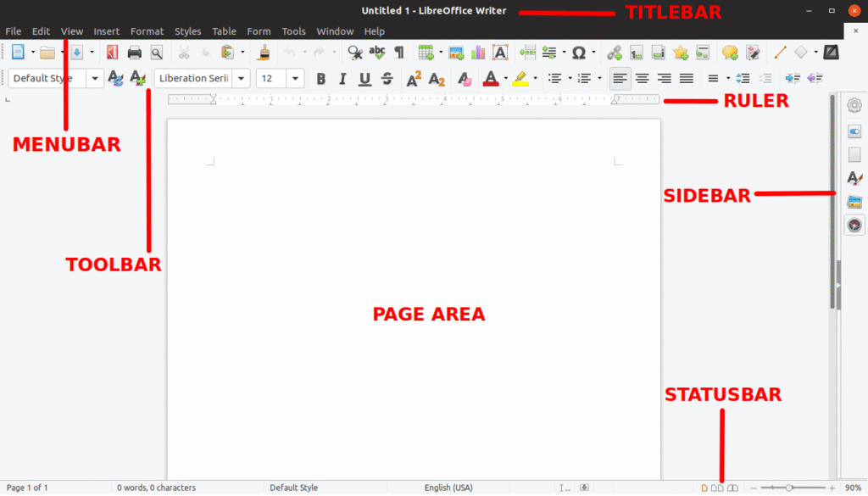Open numbered list style dropdown arrow
868x496 pixels.
pos(599,79)
